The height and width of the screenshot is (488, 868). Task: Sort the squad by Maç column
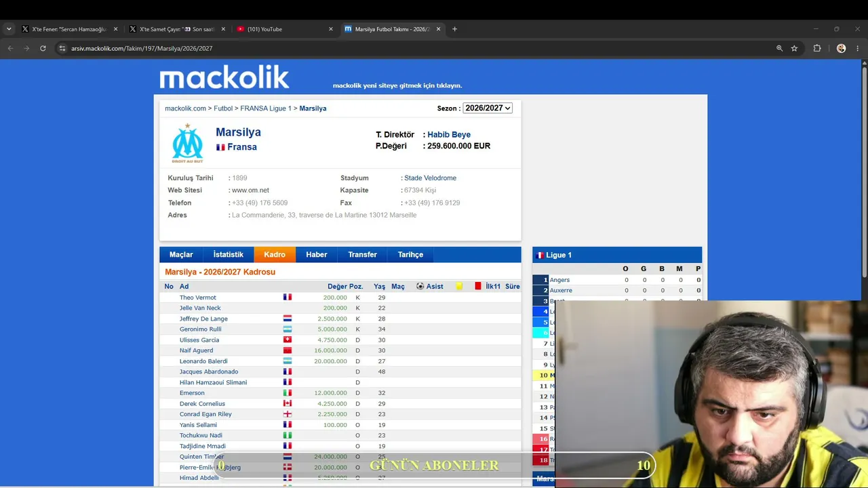coord(398,287)
